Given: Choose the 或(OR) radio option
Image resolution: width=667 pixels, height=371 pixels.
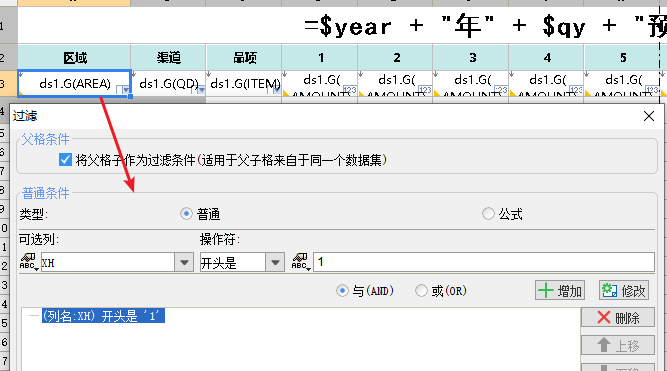Looking at the screenshot, I should (x=421, y=291).
